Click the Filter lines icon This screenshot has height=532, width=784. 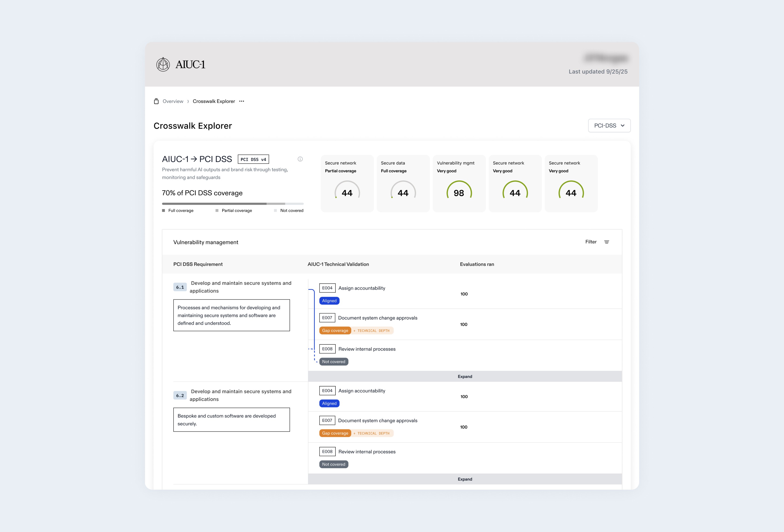point(607,242)
